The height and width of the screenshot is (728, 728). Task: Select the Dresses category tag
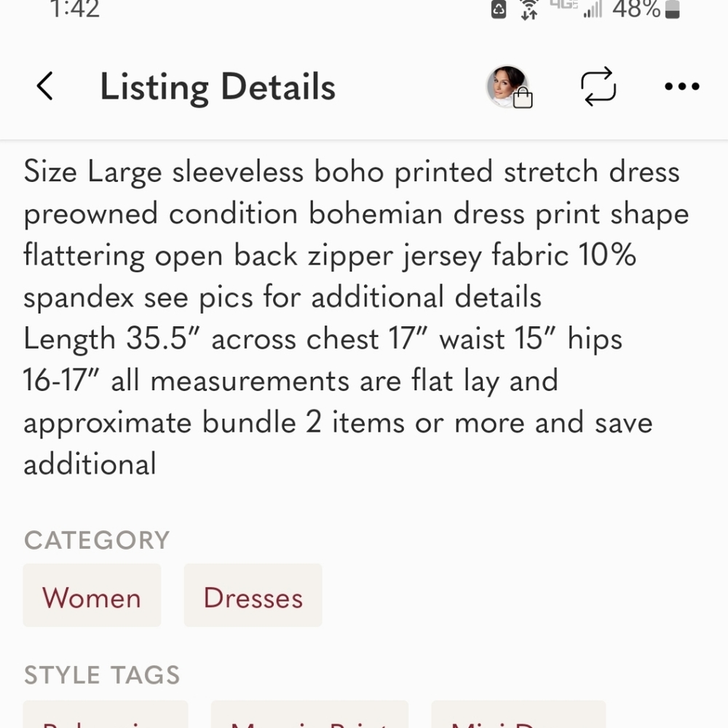tap(253, 596)
